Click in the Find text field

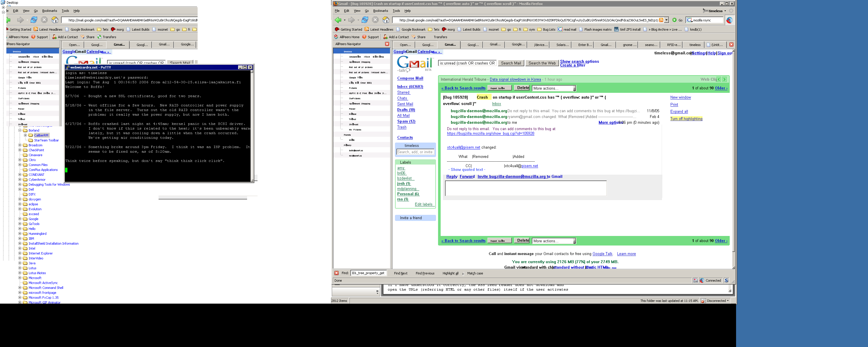point(368,273)
